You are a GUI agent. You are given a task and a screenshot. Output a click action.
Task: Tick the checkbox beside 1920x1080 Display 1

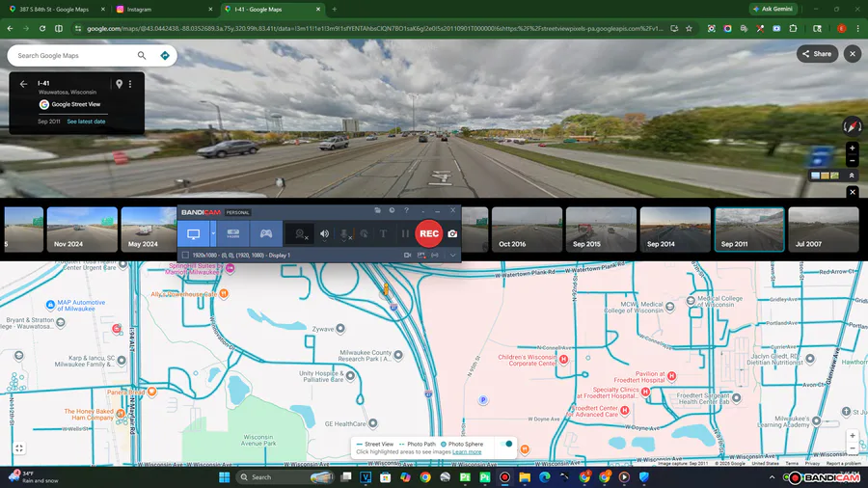tap(185, 255)
